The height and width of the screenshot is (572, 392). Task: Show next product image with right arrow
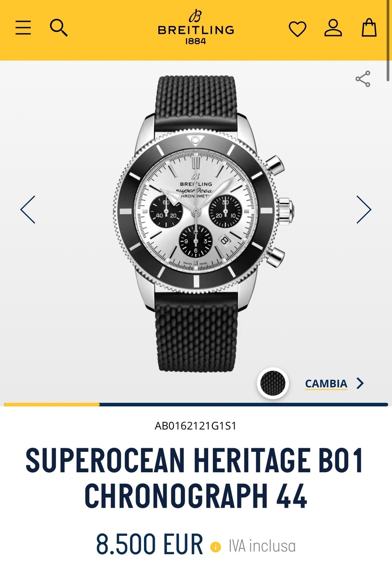364,210
